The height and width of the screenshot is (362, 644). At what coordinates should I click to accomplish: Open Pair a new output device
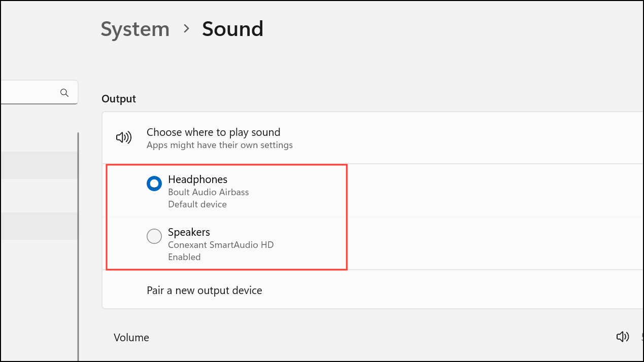205,291
